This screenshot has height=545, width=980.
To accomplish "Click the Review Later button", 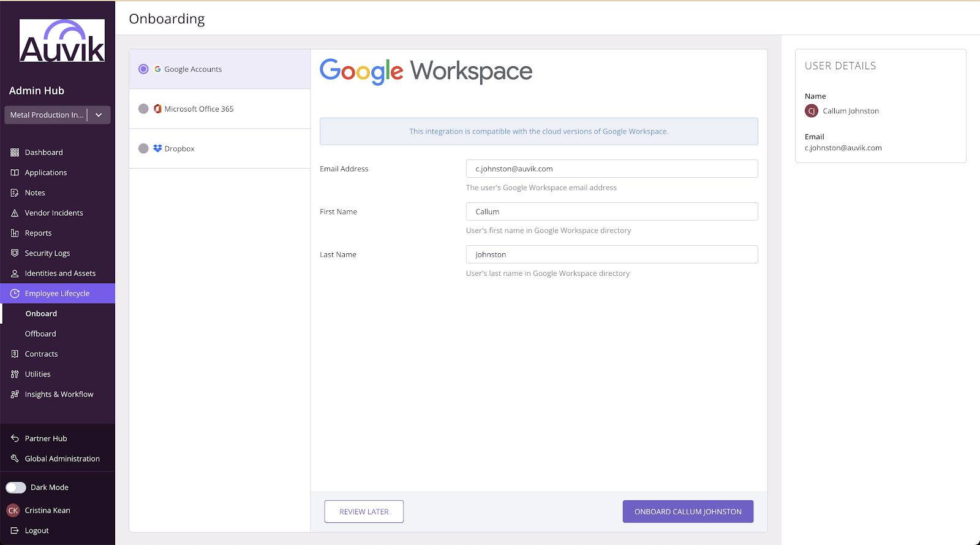I will coord(364,511).
